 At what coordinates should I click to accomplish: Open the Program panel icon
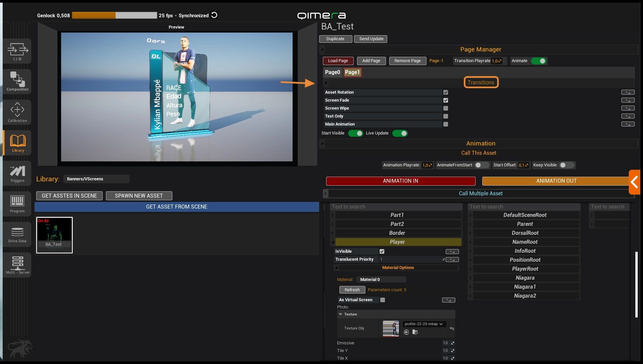(17, 204)
